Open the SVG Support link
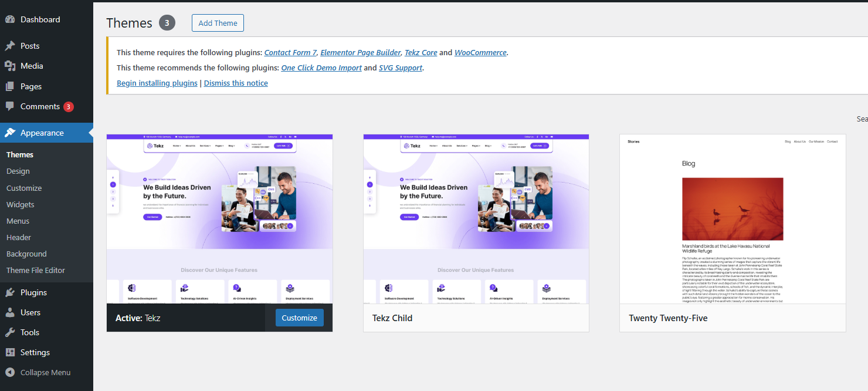This screenshot has height=391, width=868. point(401,68)
